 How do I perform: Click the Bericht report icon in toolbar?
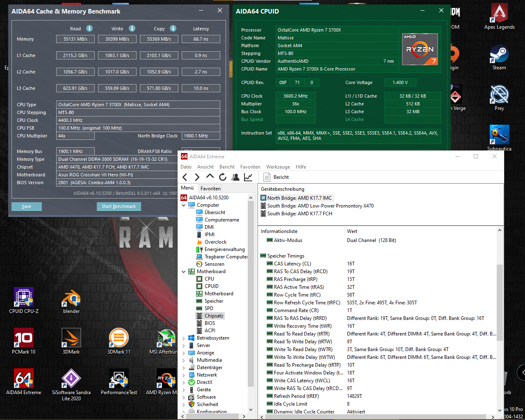click(267, 177)
